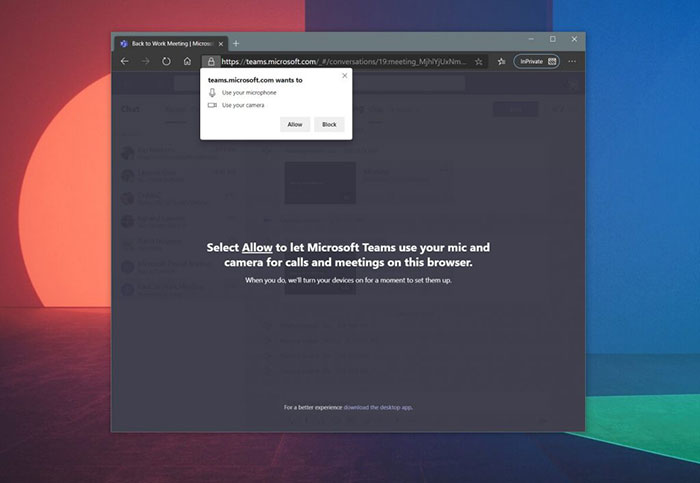This screenshot has width=700, height=483.
Task: Close the Edge browser window
Action: point(574,39)
